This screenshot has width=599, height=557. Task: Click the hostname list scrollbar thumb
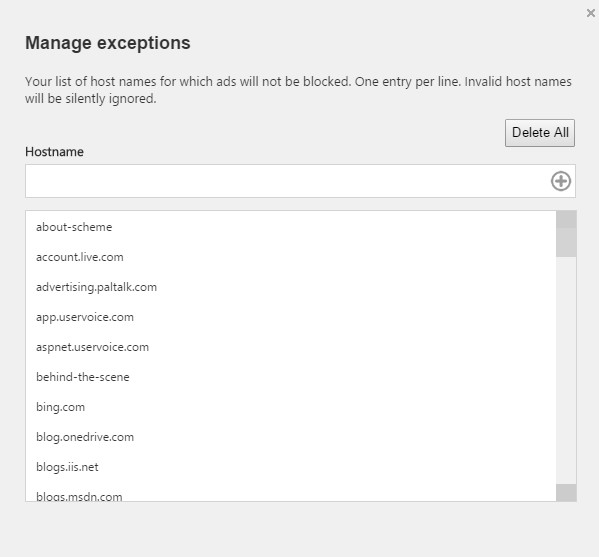[566, 243]
